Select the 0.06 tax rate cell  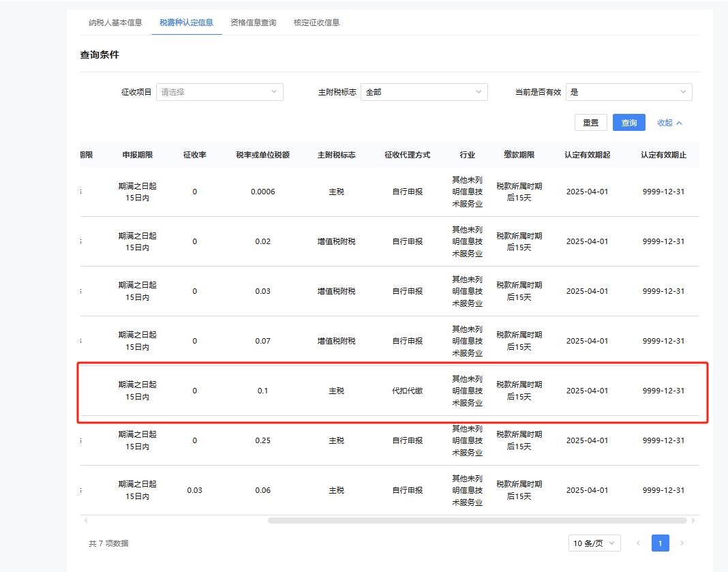(x=263, y=490)
